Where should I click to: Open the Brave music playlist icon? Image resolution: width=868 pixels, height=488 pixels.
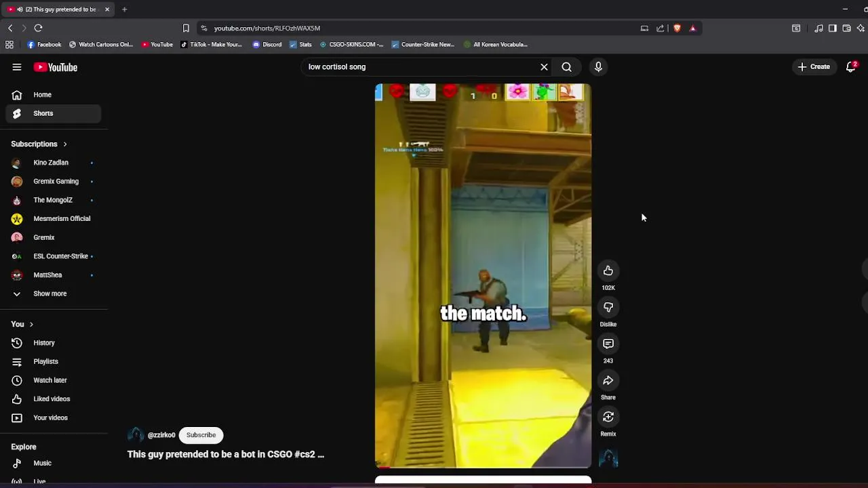click(819, 28)
